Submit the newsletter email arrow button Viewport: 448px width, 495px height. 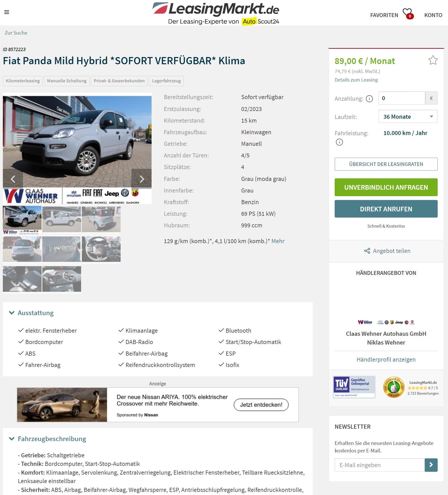[431, 465]
